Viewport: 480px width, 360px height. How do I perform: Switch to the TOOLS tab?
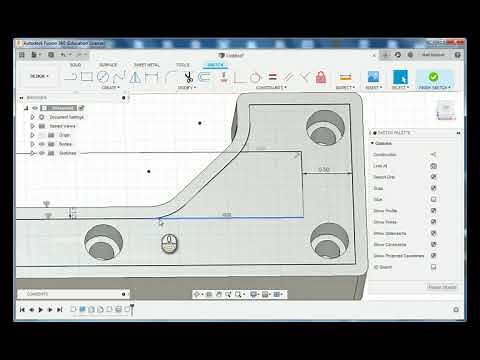coord(183,65)
